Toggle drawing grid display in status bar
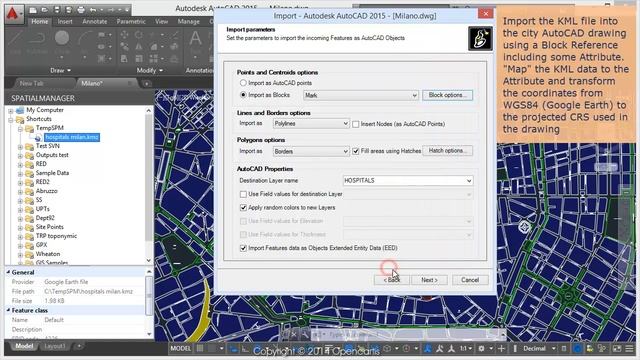The width and height of the screenshot is (640, 360). (x=200, y=348)
